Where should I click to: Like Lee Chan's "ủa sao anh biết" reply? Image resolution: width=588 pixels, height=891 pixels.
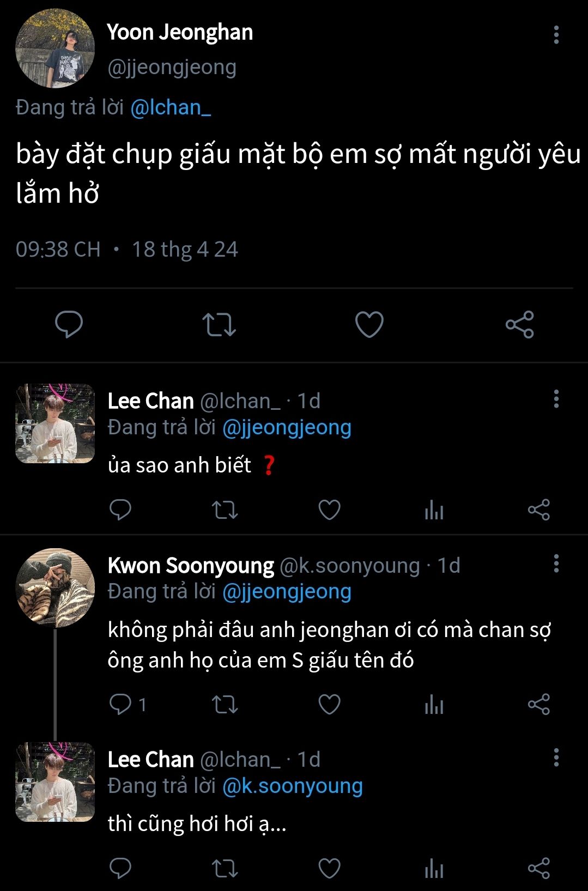click(329, 510)
